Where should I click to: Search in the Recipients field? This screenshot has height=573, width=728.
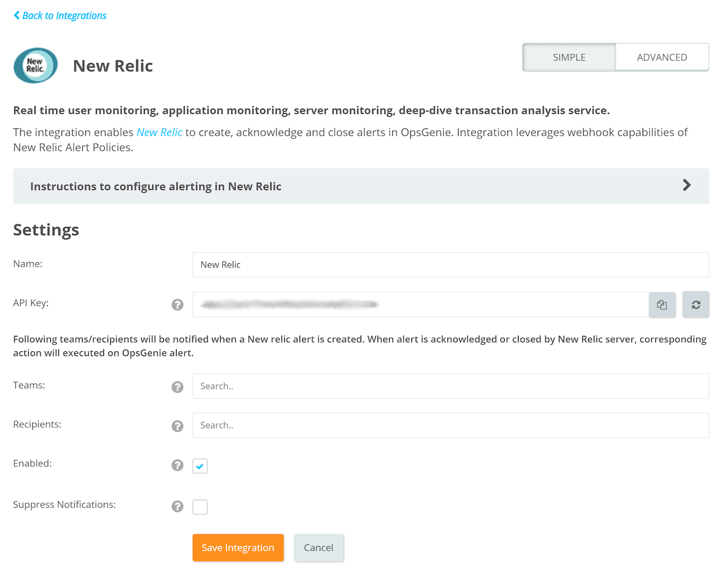point(451,425)
